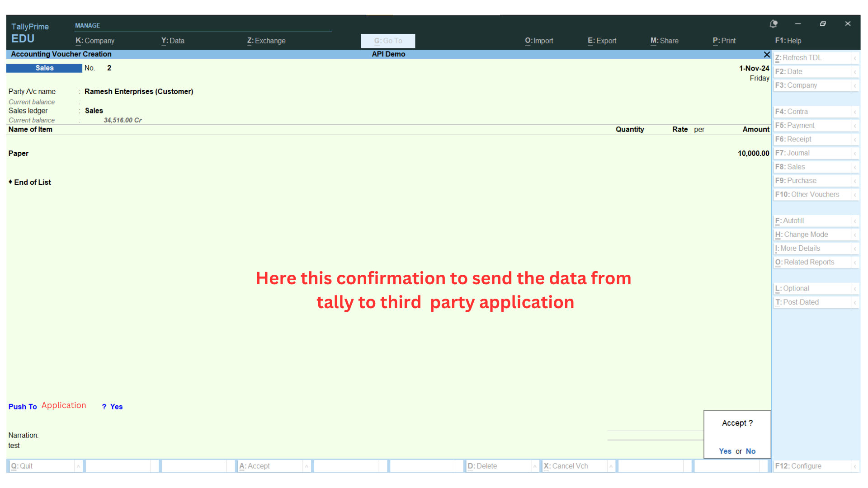This screenshot has height=488, width=868.
Task: Click caret next to Q: Quit
Action: [x=78, y=466]
